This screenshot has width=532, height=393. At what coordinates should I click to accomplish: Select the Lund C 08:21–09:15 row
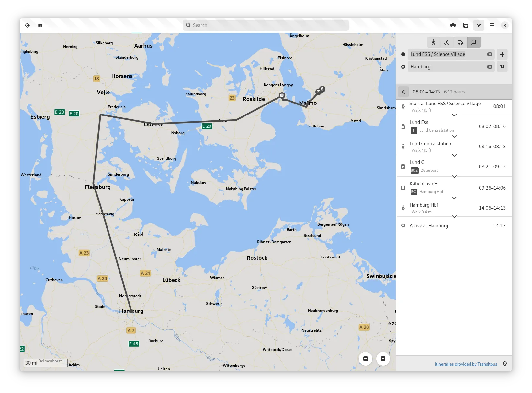[x=454, y=166]
